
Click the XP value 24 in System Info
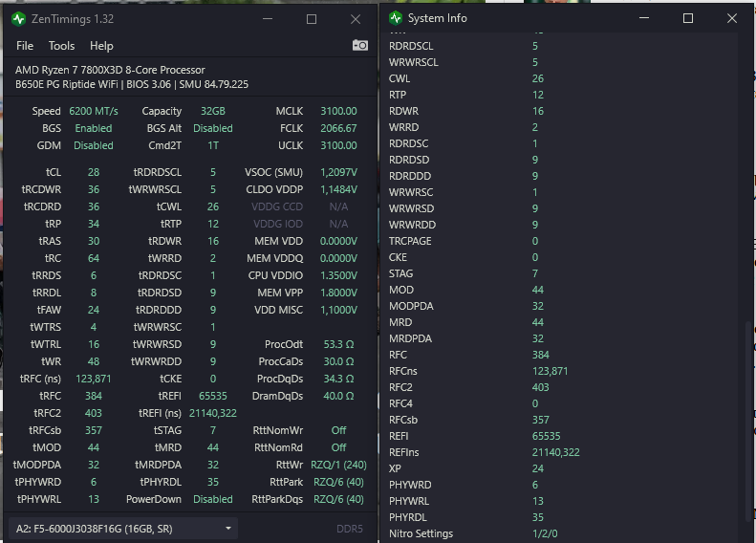tap(538, 468)
